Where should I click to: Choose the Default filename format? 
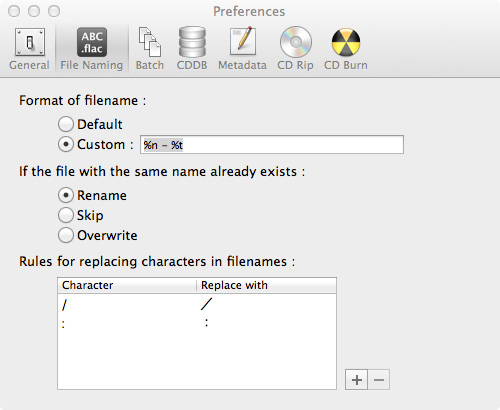pos(66,124)
